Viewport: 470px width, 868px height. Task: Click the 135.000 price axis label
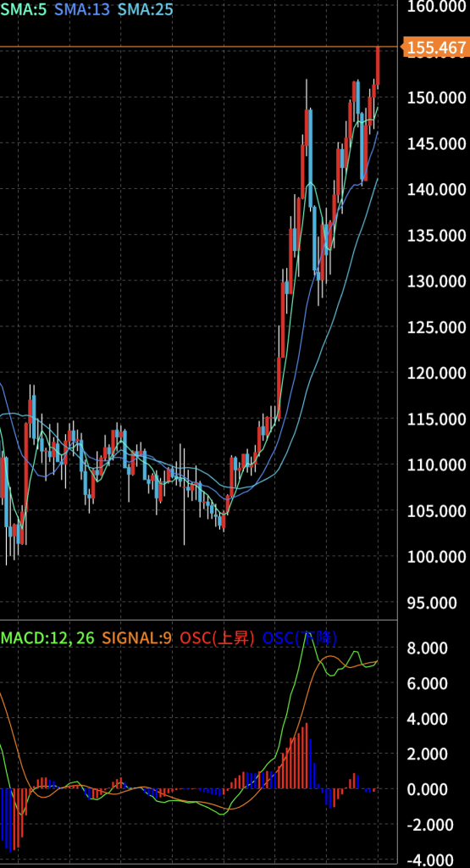pos(436,236)
